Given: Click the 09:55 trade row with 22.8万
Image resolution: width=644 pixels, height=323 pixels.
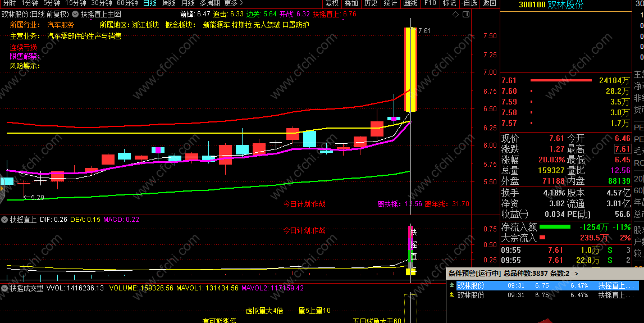Looking at the screenshot, I should coord(566,260).
